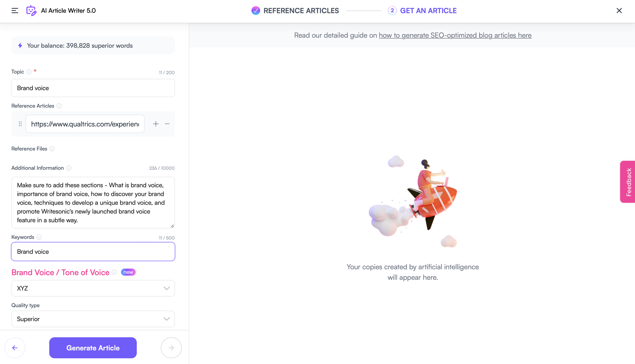
Task: Click the Additional Information text area
Action: click(93, 202)
